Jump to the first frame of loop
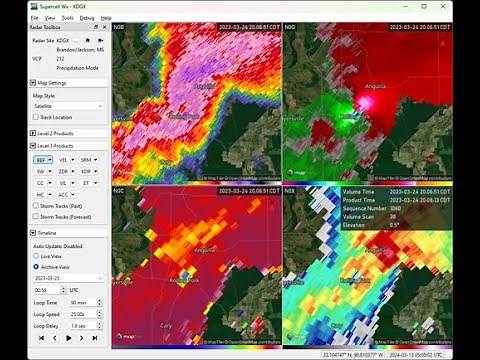 coord(41,338)
